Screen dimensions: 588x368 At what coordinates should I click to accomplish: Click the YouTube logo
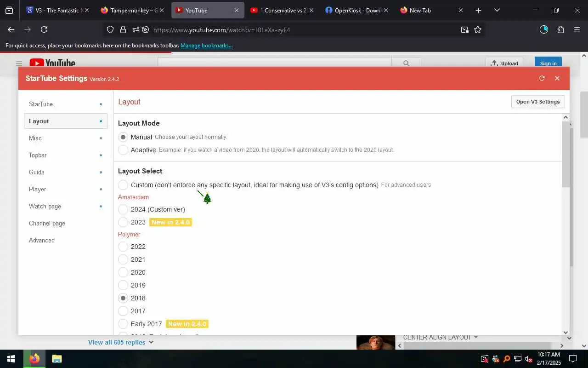(x=52, y=63)
